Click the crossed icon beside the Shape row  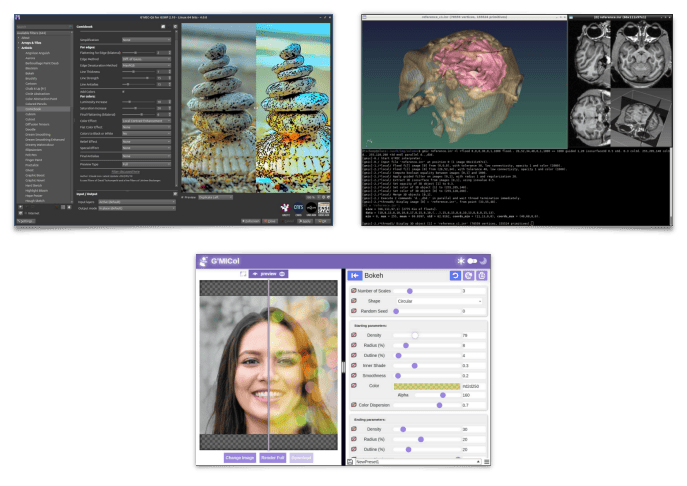coord(354,301)
